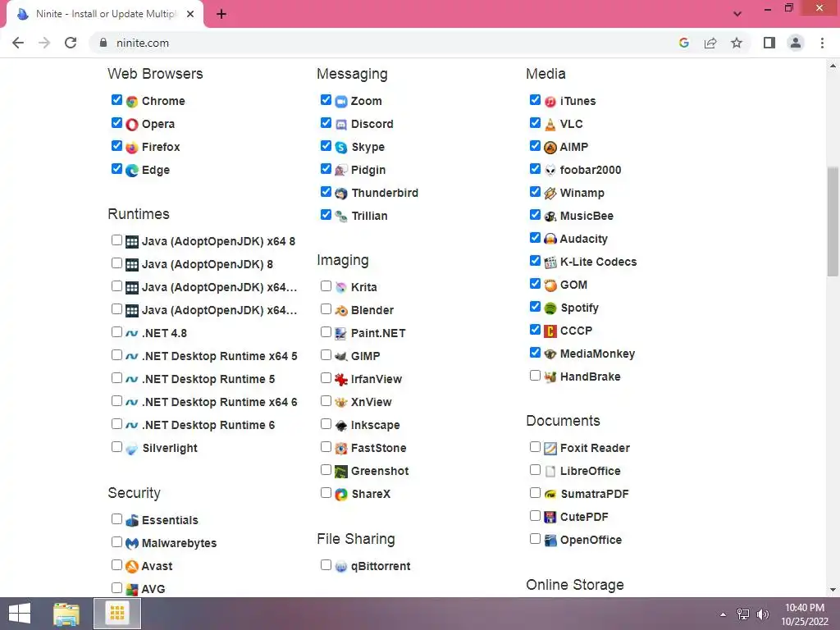Click the SumatraPDF label
Image resolution: width=840 pixels, height=630 pixels.
tap(595, 494)
